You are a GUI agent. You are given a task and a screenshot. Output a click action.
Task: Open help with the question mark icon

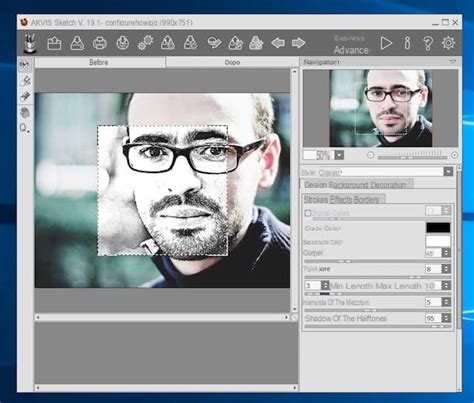coord(428,43)
